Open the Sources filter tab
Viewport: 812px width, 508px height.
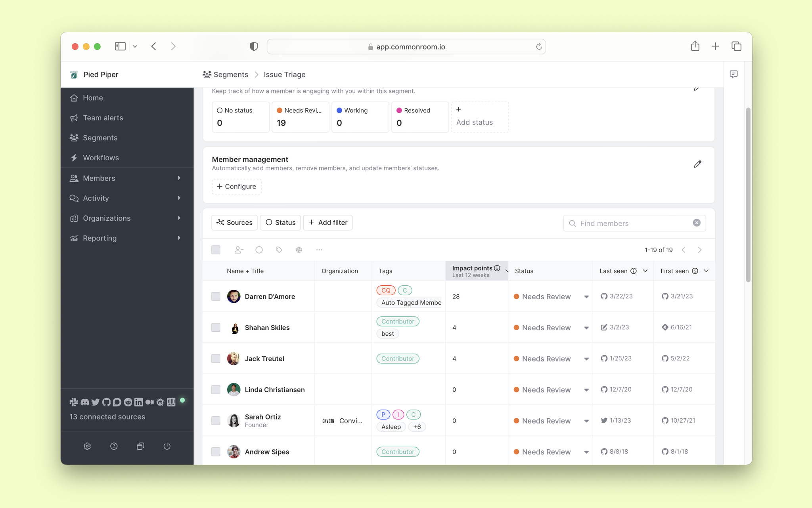(x=234, y=222)
